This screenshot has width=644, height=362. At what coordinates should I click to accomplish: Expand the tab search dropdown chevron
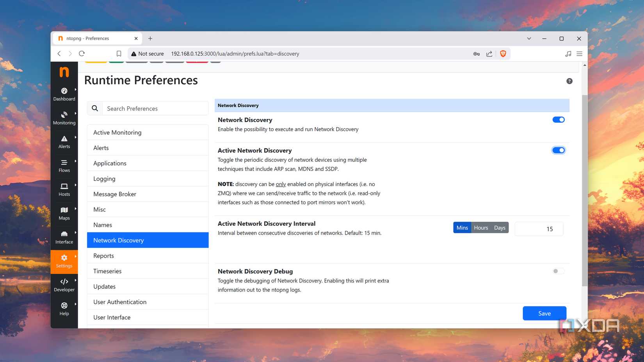pos(529,38)
